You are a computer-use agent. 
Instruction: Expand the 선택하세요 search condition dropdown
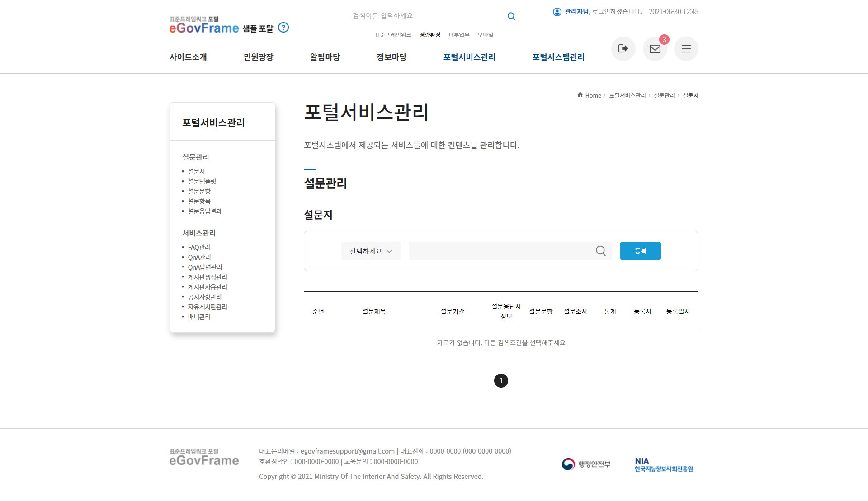click(x=371, y=251)
